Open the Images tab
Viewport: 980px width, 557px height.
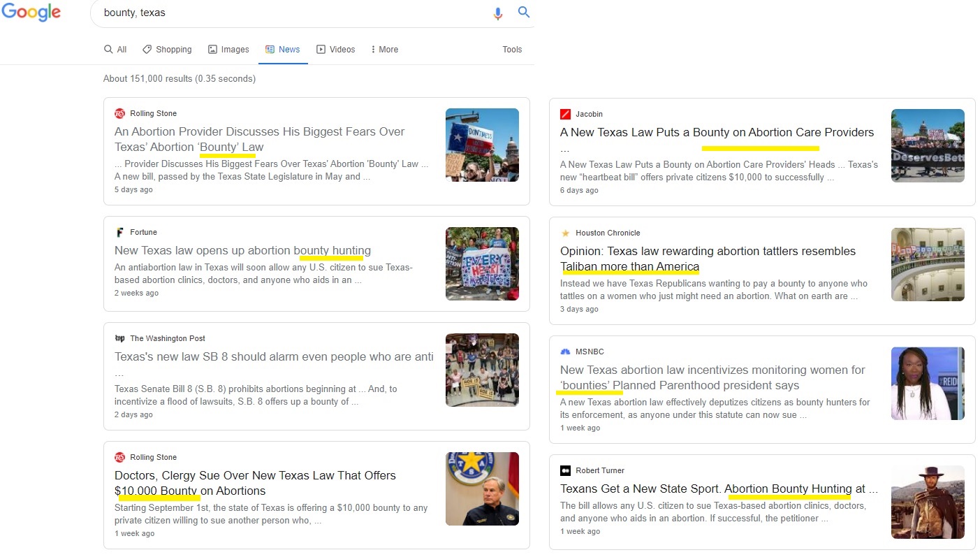pyautogui.click(x=228, y=50)
